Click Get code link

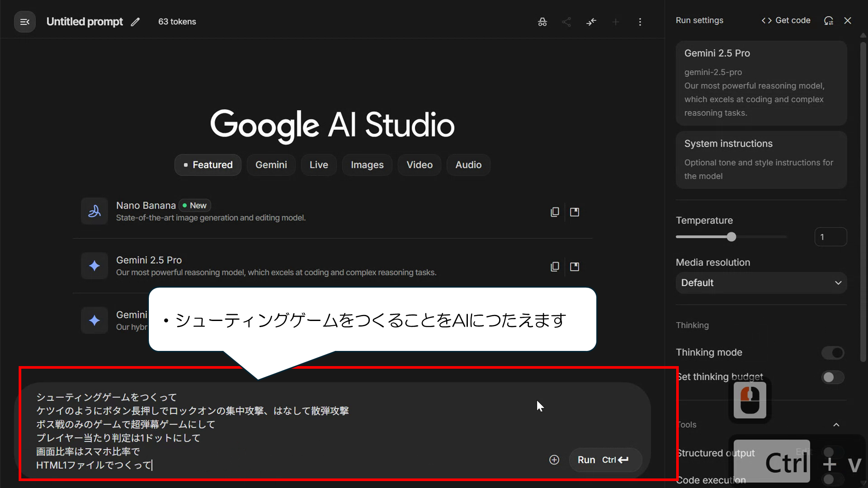[x=786, y=20]
